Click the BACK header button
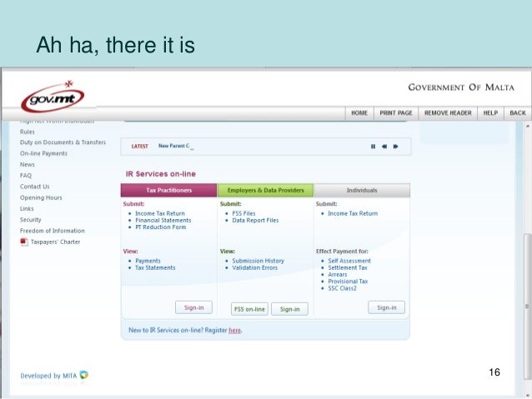This screenshot has height=399, width=532. (518, 113)
